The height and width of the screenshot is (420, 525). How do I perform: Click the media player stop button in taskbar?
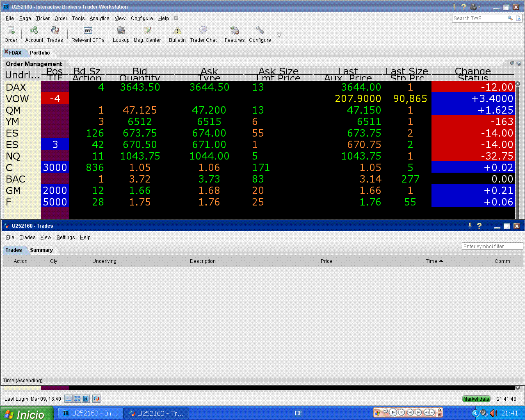click(402, 413)
